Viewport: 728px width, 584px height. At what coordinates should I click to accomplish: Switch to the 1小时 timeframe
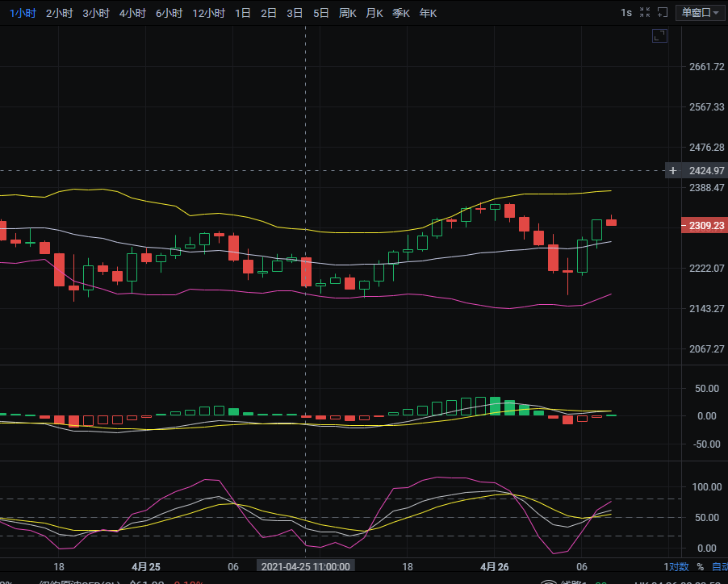23,13
